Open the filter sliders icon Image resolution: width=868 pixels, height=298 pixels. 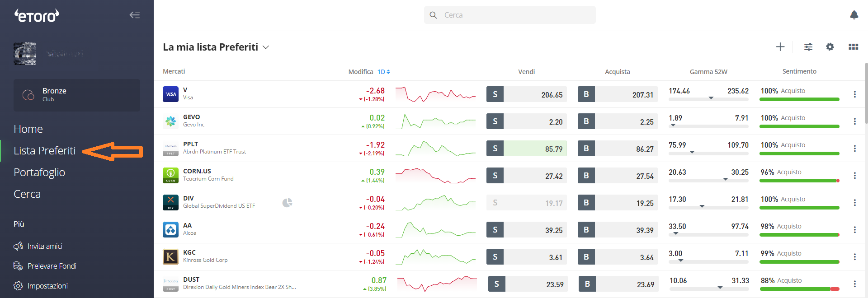click(x=808, y=47)
